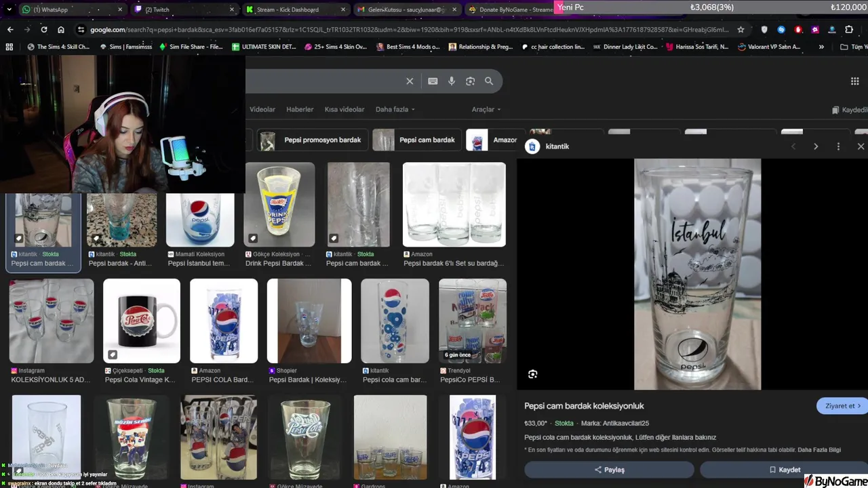Bookmark this page with star icon
The image size is (868, 488).
click(x=741, y=30)
